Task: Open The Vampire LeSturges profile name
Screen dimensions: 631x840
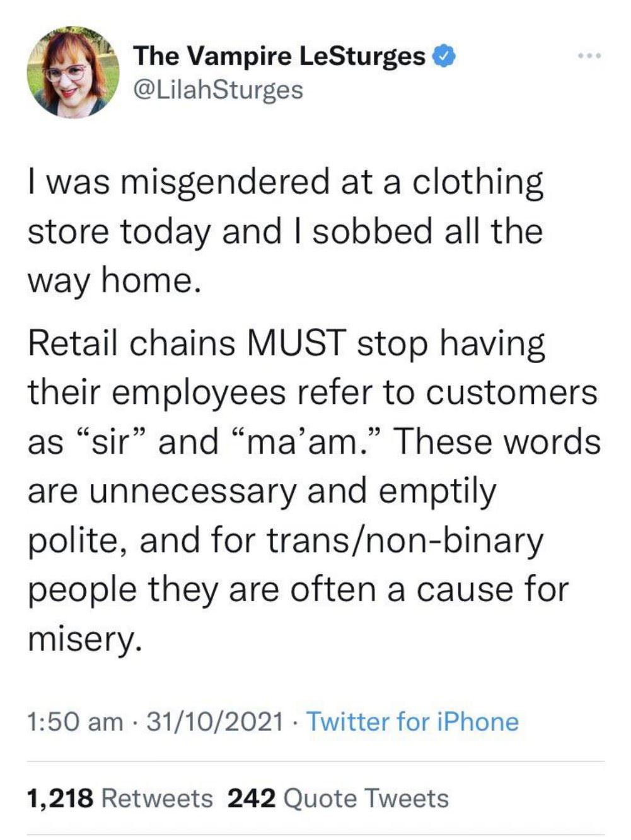Action: pyautogui.click(x=279, y=56)
